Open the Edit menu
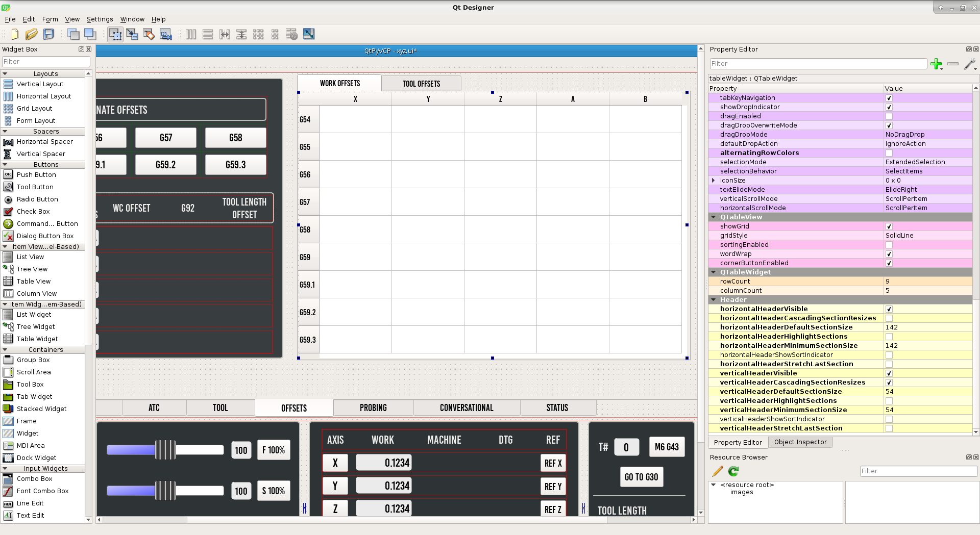This screenshot has height=535, width=980. coord(29,19)
